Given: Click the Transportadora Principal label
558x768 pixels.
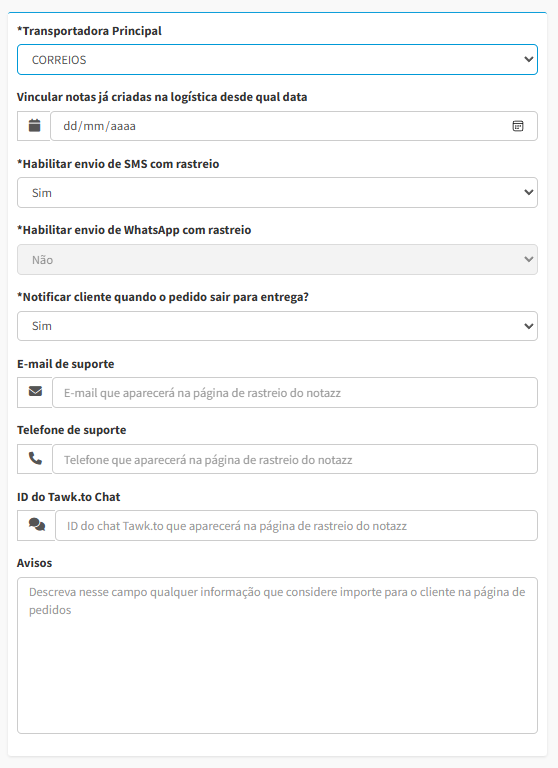Looking at the screenshot, I should 89,31.
